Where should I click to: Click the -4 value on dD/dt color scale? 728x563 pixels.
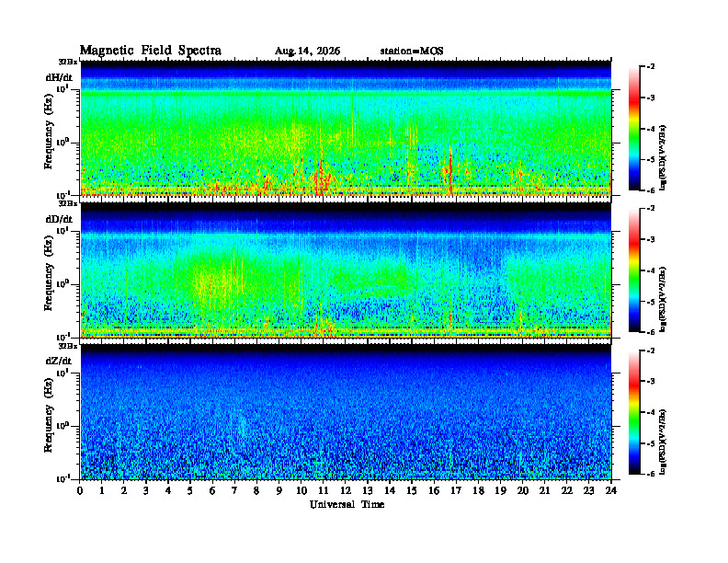click(x=651, y=270)
